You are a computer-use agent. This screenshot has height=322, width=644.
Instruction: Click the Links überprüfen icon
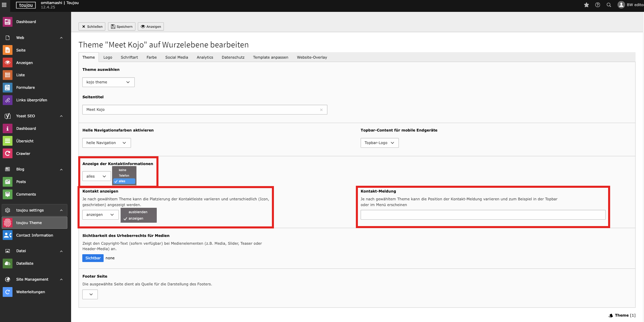pyautogui.click(x=7, y=100)
